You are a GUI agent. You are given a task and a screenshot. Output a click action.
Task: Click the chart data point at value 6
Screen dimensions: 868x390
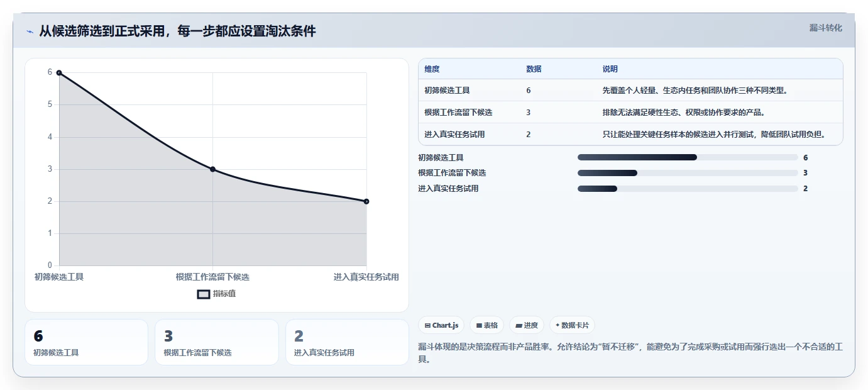click(59, 73)
